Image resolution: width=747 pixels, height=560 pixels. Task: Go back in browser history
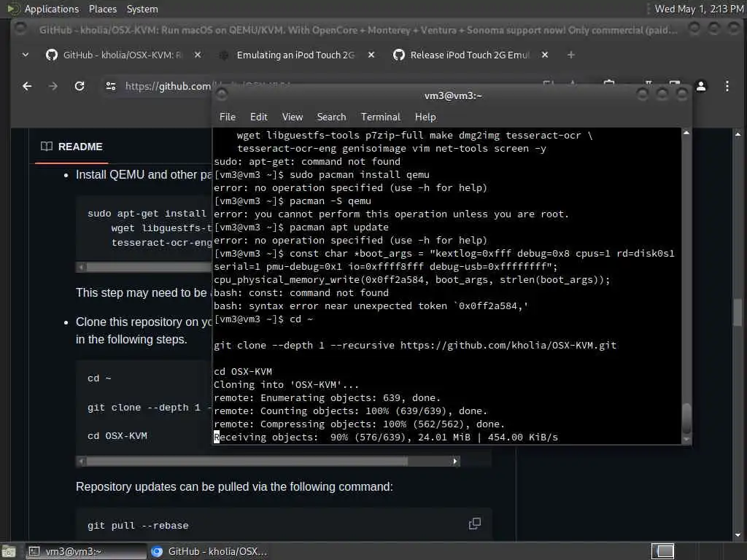(x=27, y=86)
